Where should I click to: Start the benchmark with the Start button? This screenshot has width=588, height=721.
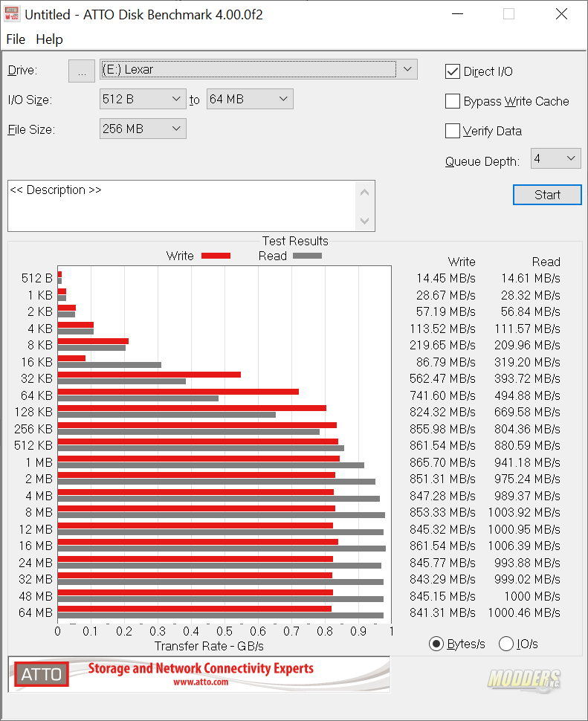point(547,195)
